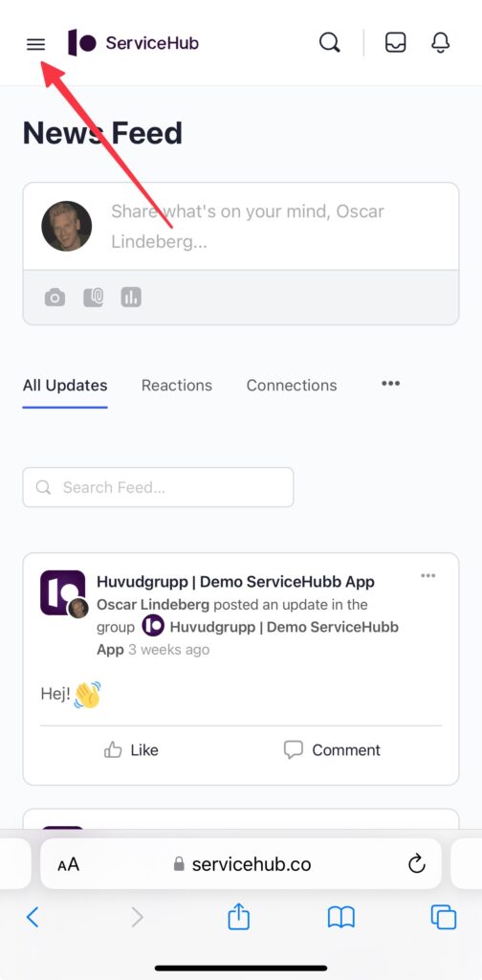Open the notifications bell

coord(441,42)
